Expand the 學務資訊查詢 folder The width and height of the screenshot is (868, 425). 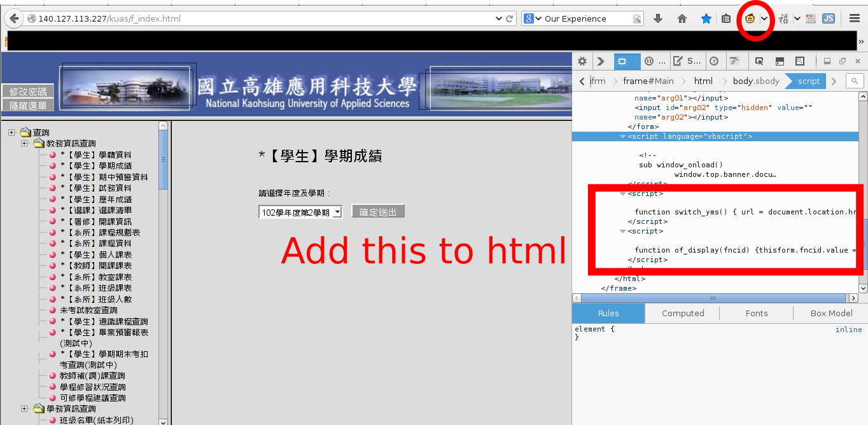click(24, 408)
